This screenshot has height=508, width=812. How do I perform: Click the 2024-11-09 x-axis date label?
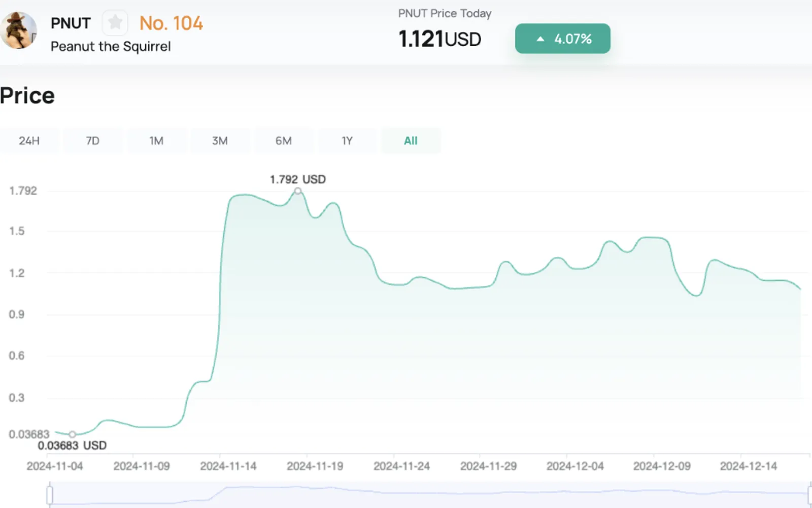[x=142, y=466]
